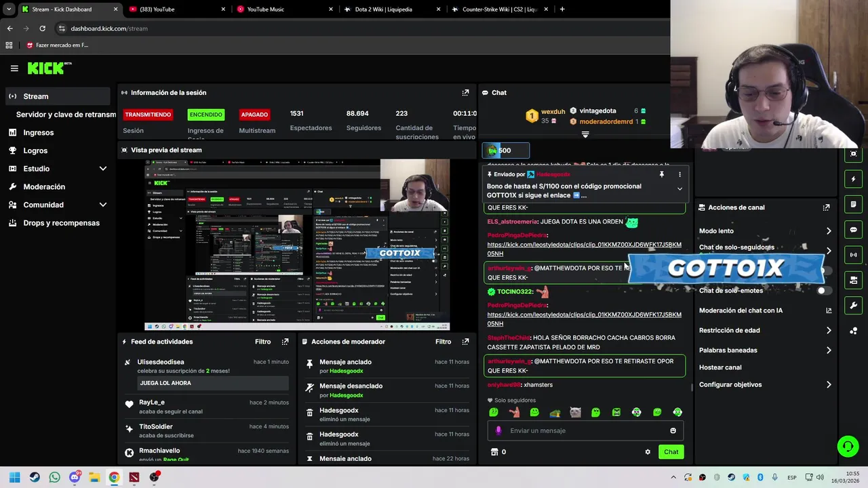Screen dimensions: 868x488
Task: Reload the browser page
Action: point(42,28)
